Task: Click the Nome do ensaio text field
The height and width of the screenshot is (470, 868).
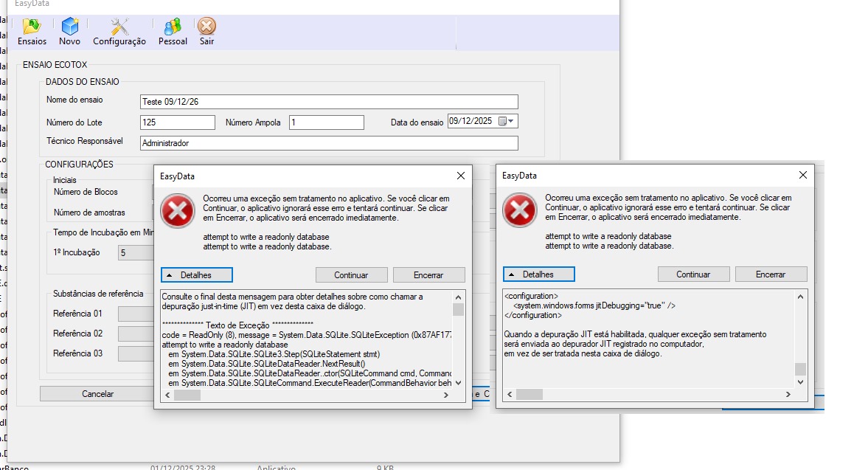Action: pos(329,102)
